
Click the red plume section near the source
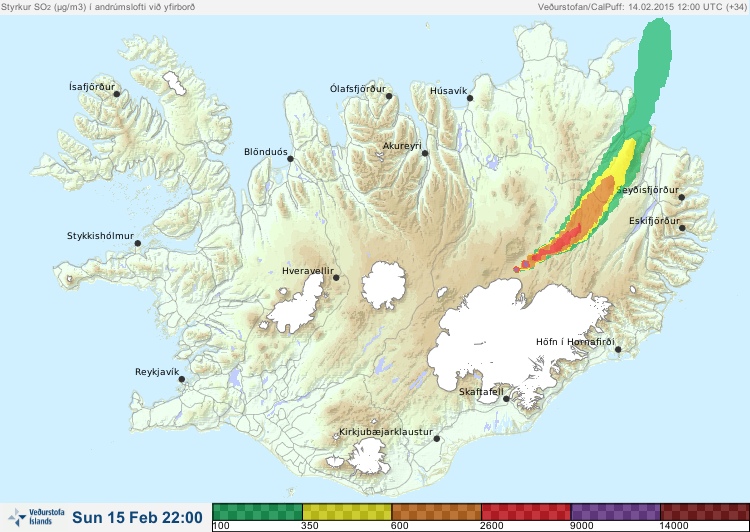[561, 243]
